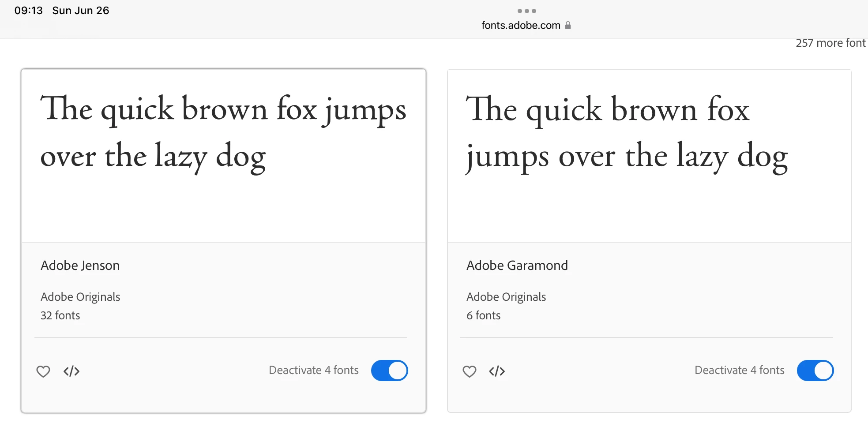Open the Adobe Garamond font family

coord(517,266)
